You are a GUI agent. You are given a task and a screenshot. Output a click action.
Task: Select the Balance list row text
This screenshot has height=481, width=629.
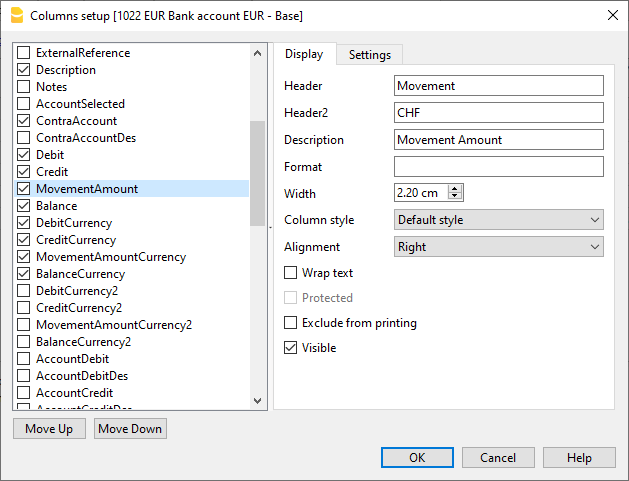[57, 206]
